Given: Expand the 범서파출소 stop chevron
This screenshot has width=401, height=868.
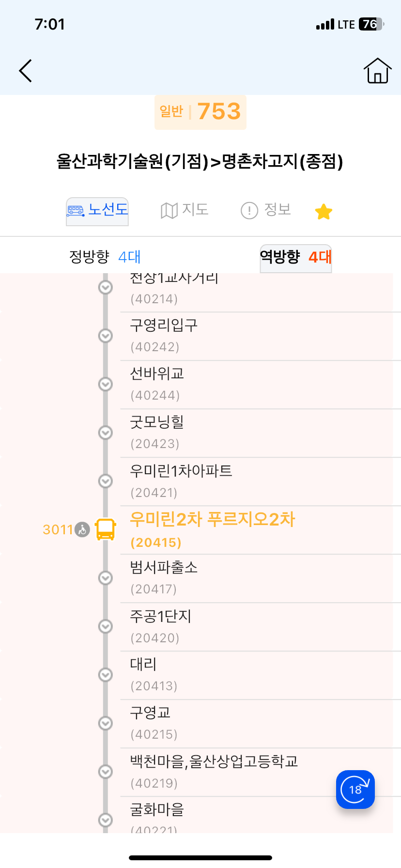Looking at the screenshot, I should click(x=106, y=578).
